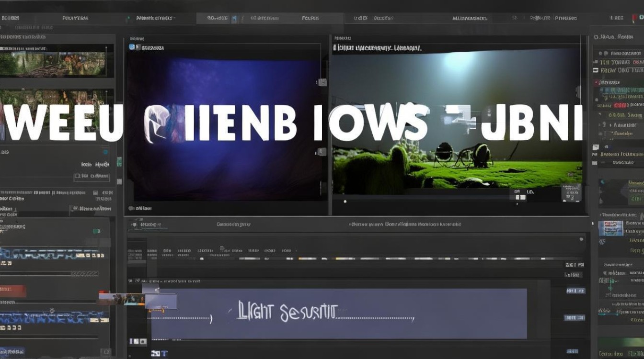Select the small thumbnail in right side panel
The height and width of the screenshot is (359, 644).
[611, 228]
